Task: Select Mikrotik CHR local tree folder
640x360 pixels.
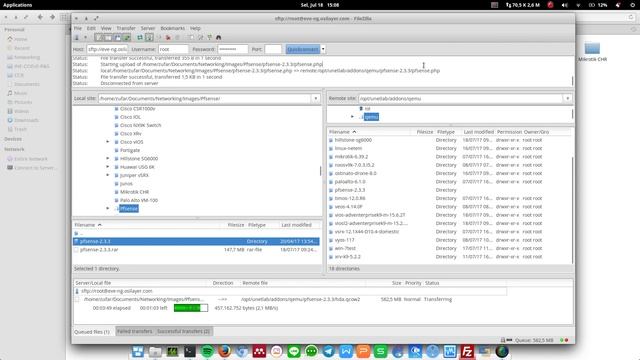Action: (x=134, y=192)
